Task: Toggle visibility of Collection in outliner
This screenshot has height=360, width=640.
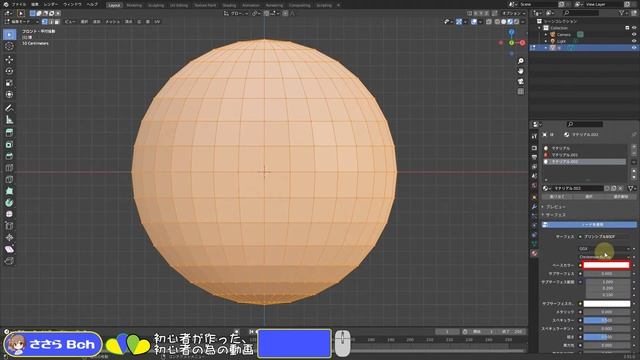Action: tap(634, 28)
